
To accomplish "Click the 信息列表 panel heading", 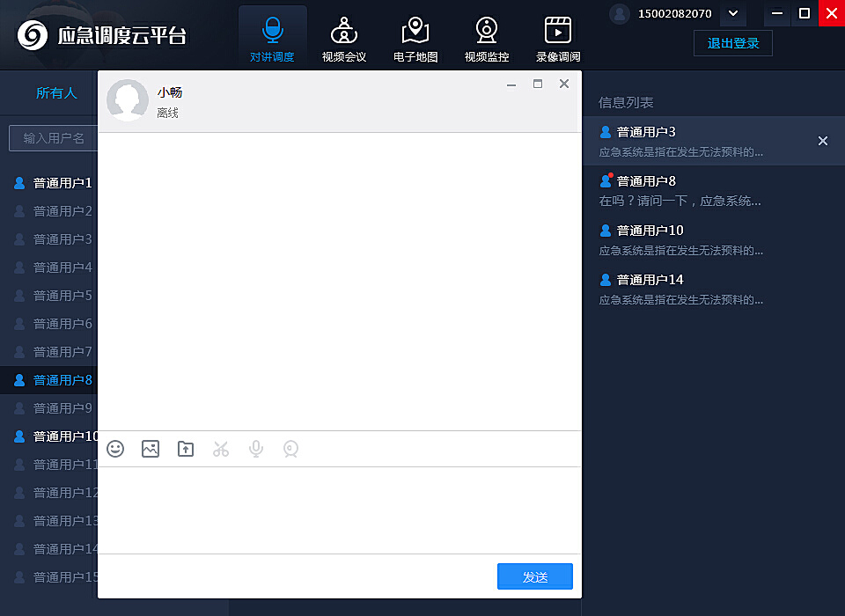I will [x=626, y=102].
